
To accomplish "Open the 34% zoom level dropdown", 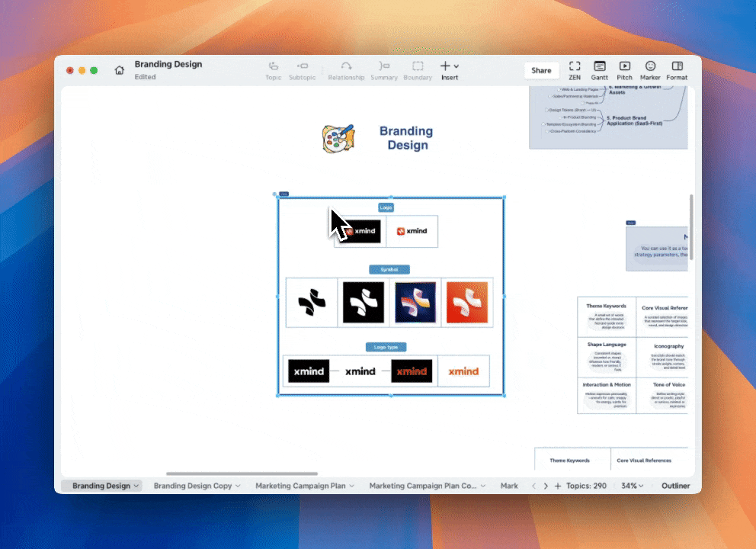I will point(632,486).
